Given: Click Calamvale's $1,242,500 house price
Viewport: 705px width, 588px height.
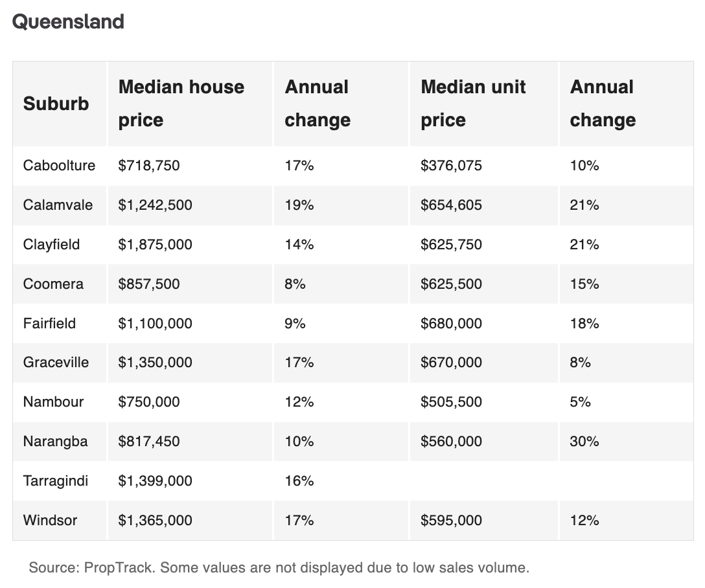Looking at the screenshot, I should pos(155,205).
